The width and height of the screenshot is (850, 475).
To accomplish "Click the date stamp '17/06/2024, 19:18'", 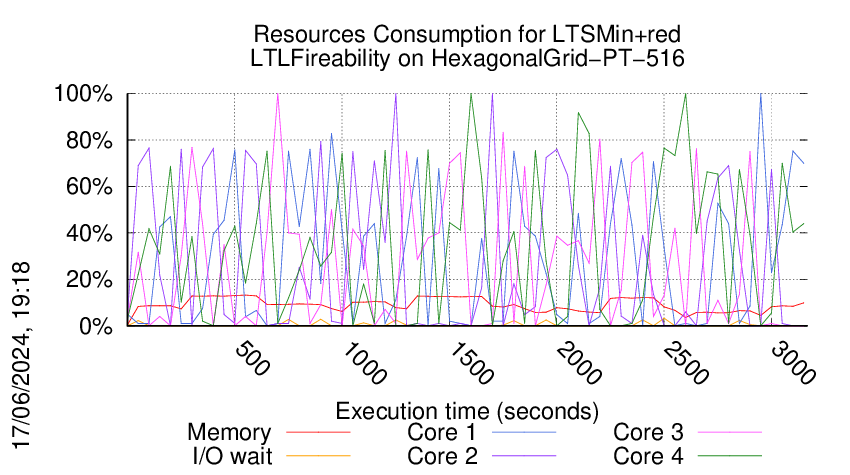I will pos(21,356).
